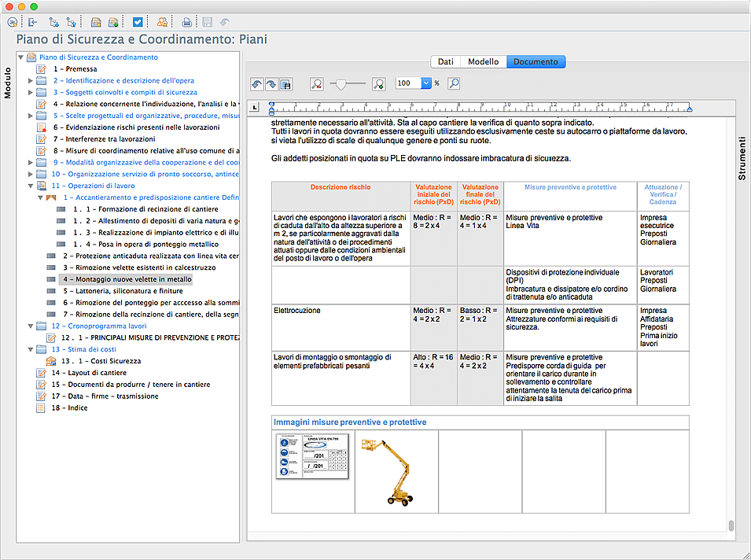Switch to the Dati tab
The image size is (751, 560).
[x=445, y=62]
